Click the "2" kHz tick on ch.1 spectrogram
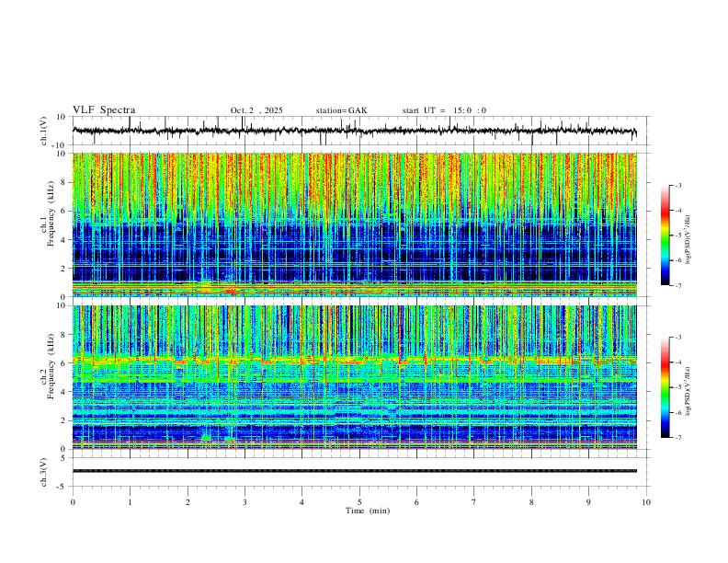728x563 pixels. [x=64, y=268]
